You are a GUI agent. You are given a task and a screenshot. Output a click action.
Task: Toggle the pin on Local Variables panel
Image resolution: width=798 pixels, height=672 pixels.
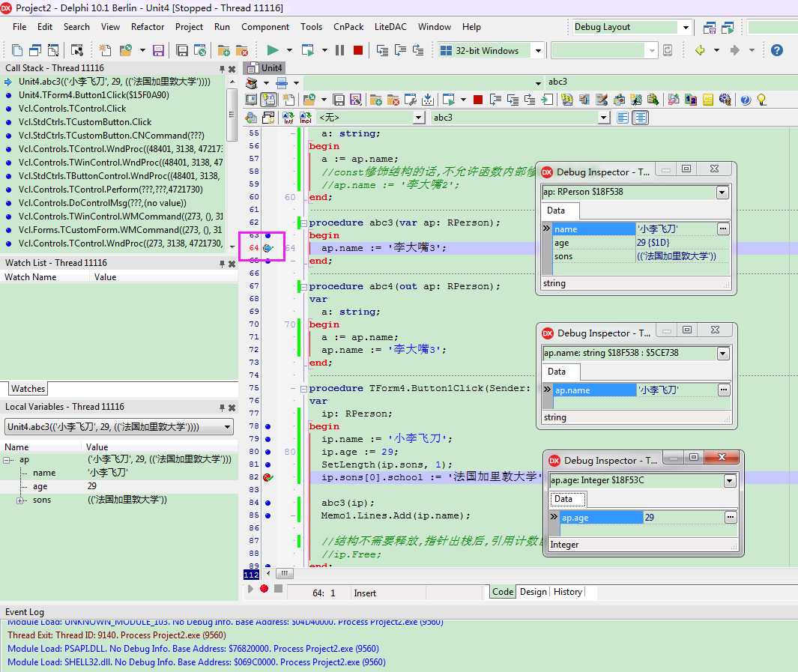pyautogui.click(x=222, y=408)
